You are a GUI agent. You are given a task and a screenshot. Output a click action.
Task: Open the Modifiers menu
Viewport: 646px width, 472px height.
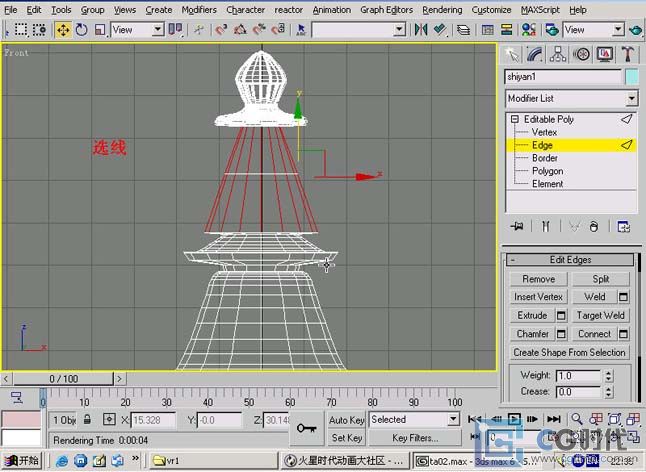tap(199, 9)
